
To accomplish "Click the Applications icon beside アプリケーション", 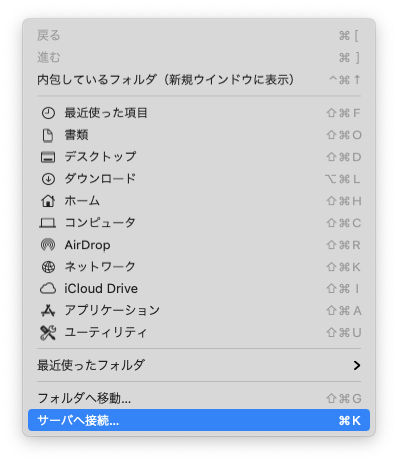I will (48, 311).
